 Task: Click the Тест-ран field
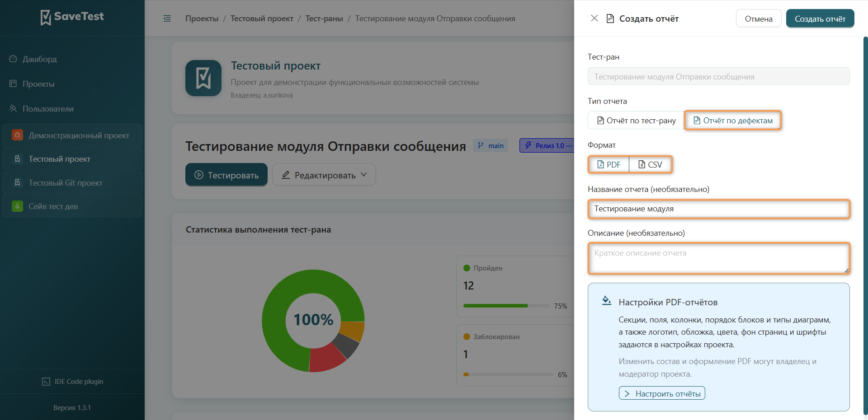tap(719, 76)
